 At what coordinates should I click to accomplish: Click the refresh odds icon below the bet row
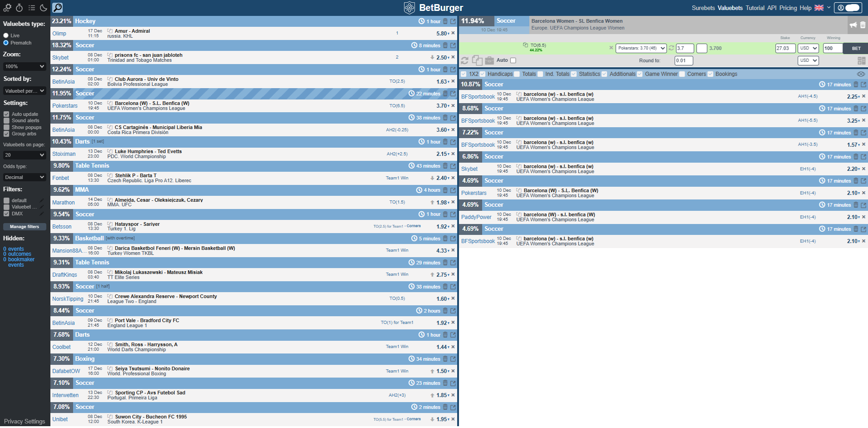tap(464, 60)
